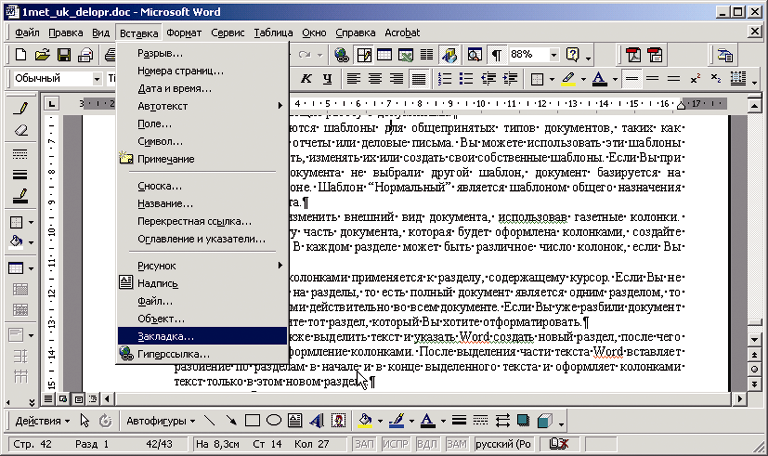The width and height of the screenshot is (768, 456).
Task: Insert WordArt from drawing toolbar
Action: 316,421
